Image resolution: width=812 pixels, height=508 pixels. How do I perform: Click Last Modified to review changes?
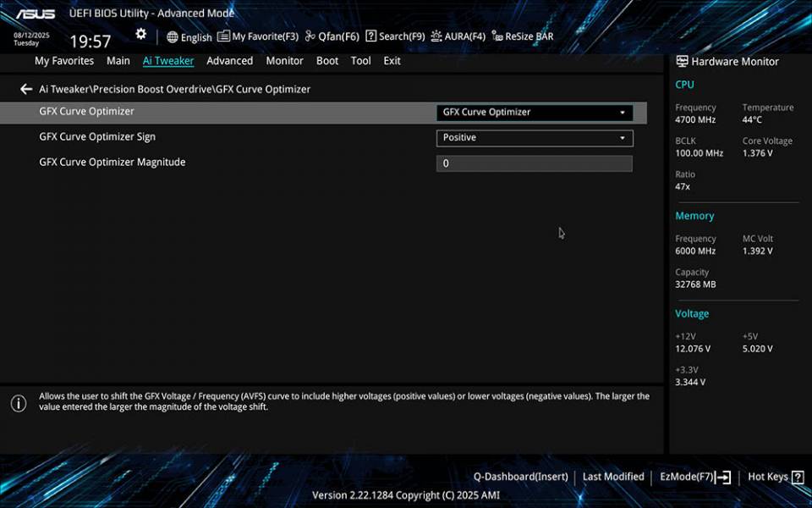[613, 476]
